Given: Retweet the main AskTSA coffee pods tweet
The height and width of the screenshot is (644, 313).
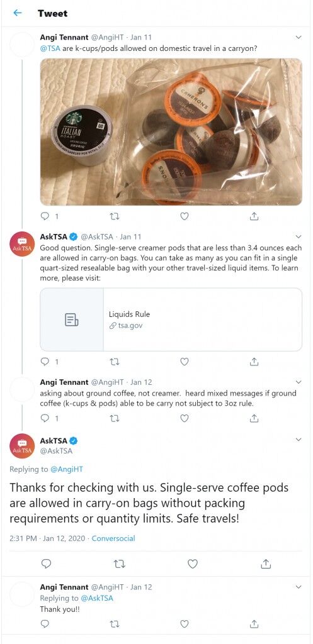Looking at the screenshot, I should coord(119,564).
